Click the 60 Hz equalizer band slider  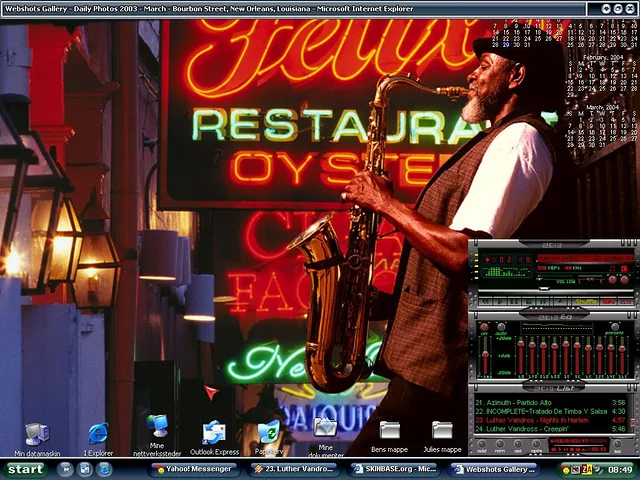pyautogui.click(x=521, y=356)
